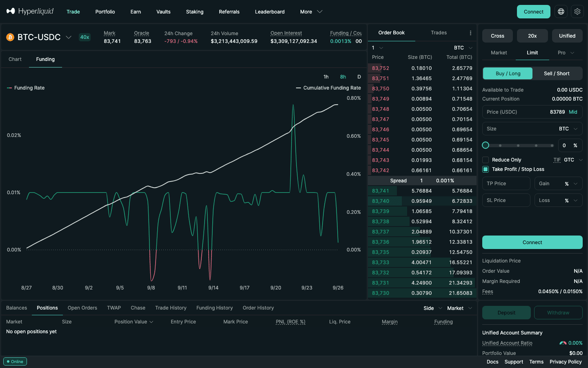This screenshot has width=588, height=368.
Task: Toggle Cumulative Funding Rate legend series
Action: 328,88
